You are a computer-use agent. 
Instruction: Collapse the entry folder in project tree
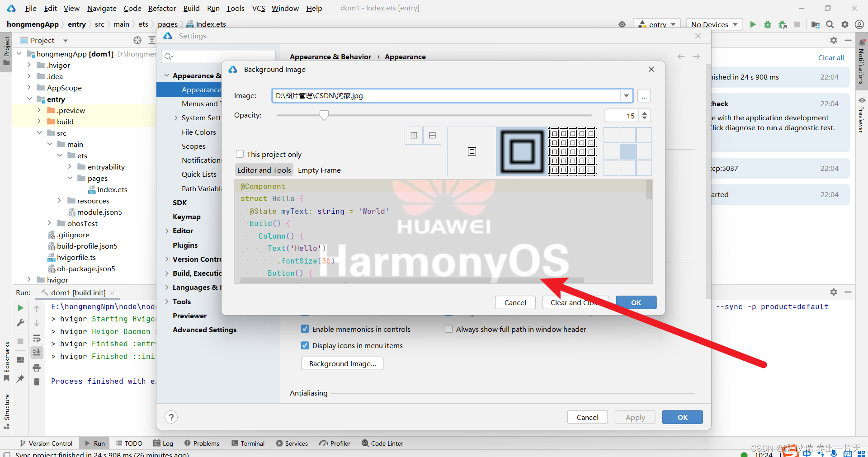(x=29, y=99)
